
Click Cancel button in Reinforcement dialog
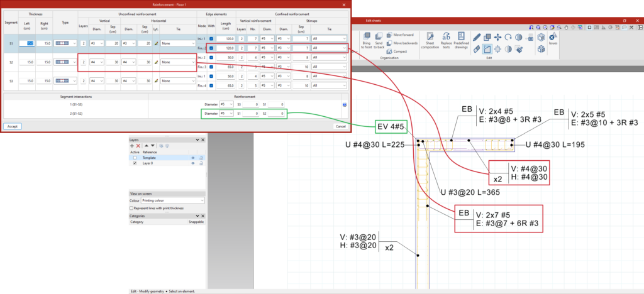341,126
